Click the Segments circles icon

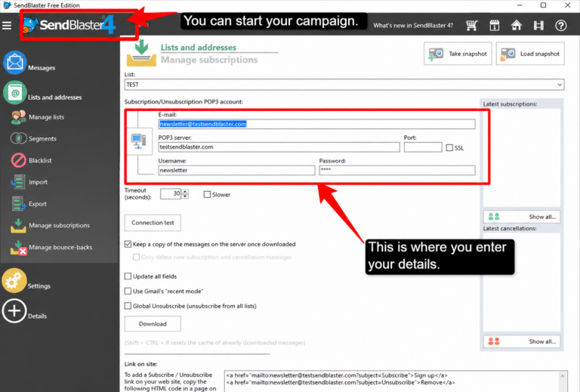[18, 138]
